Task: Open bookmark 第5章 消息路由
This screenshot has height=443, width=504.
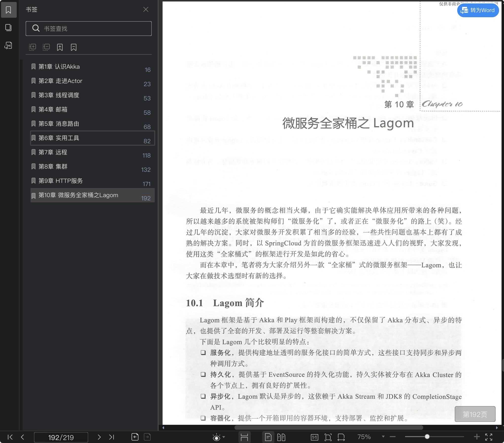Action: point(92,124)
